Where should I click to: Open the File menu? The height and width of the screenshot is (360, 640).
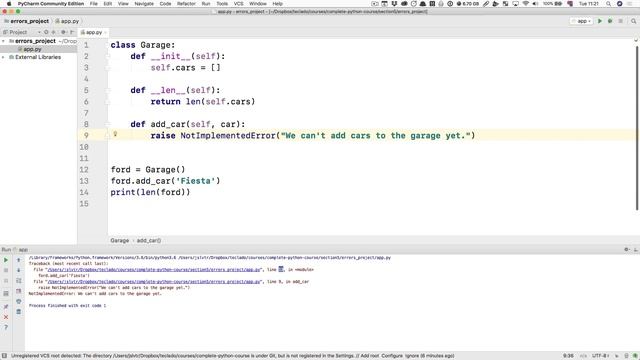pos(93,4)
